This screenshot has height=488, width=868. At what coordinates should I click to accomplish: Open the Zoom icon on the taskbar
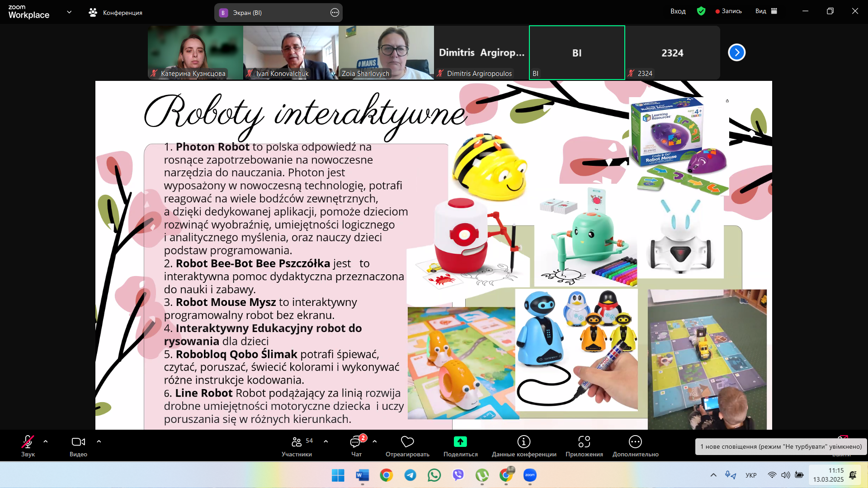[x=530, y=475]
